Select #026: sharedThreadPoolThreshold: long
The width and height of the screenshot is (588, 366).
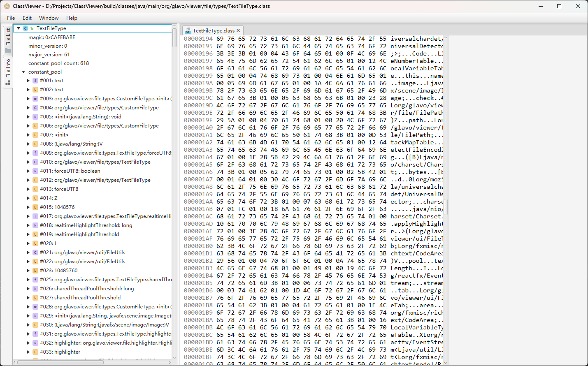click(x=93, y=289)
